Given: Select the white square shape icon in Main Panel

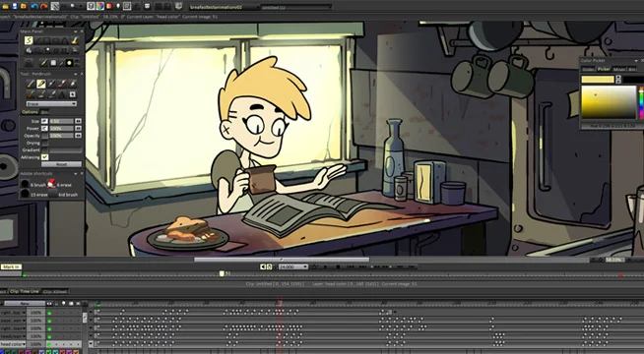Looking at the screenshot, I should (53, 63).
